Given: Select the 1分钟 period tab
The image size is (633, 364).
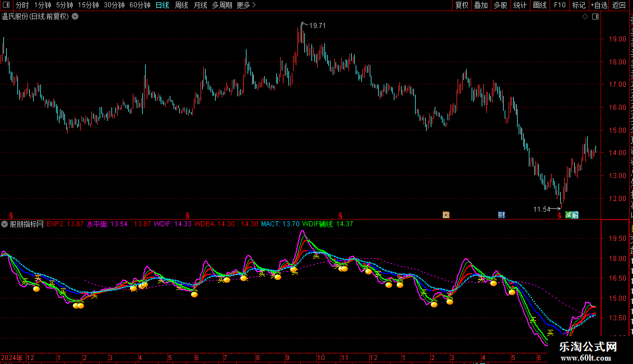Looking at the screenshot, I should (43, 5).
